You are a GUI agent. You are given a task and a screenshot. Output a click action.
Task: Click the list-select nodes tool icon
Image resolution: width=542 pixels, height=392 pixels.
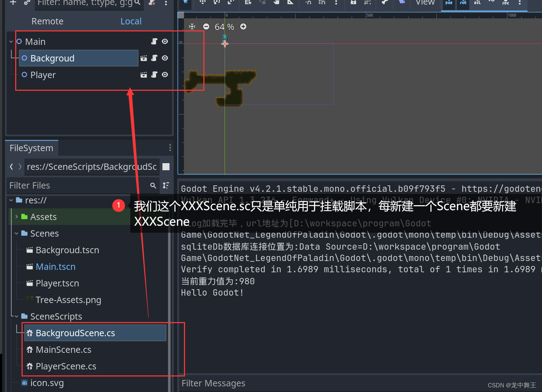click(248, 2)
